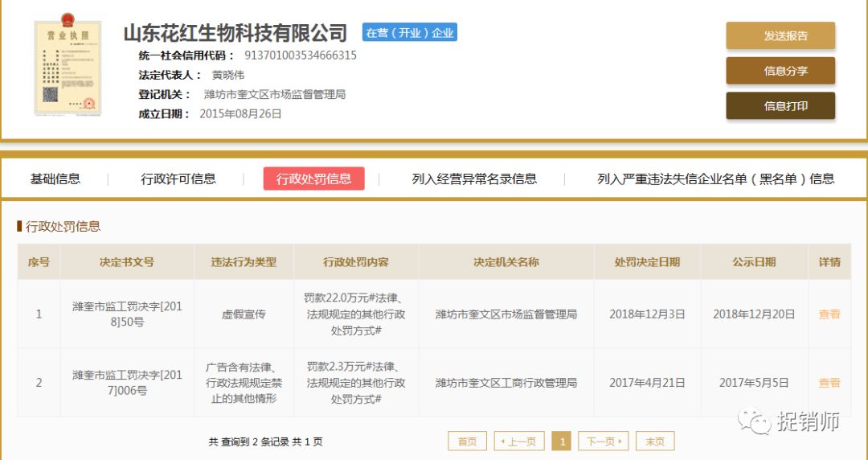Switch to the 行政许可信息 tab

(178, 179)
